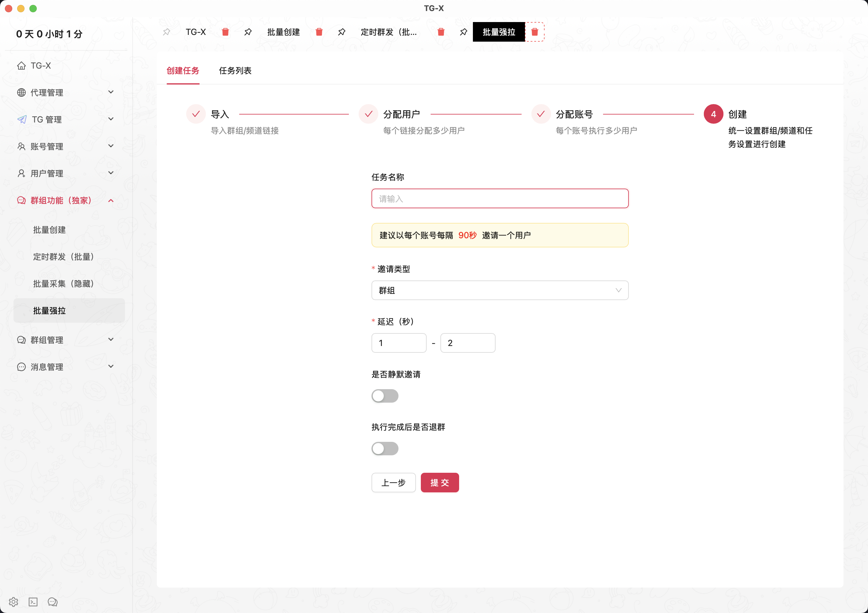868x613 pixels.
Task: Click the 提交 submit button
Action: [440, 483]
